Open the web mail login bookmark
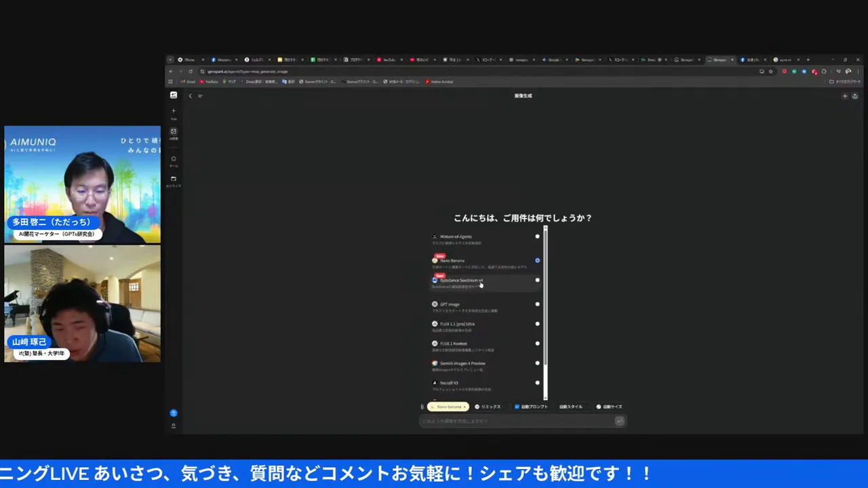 [x=403, y=81]
